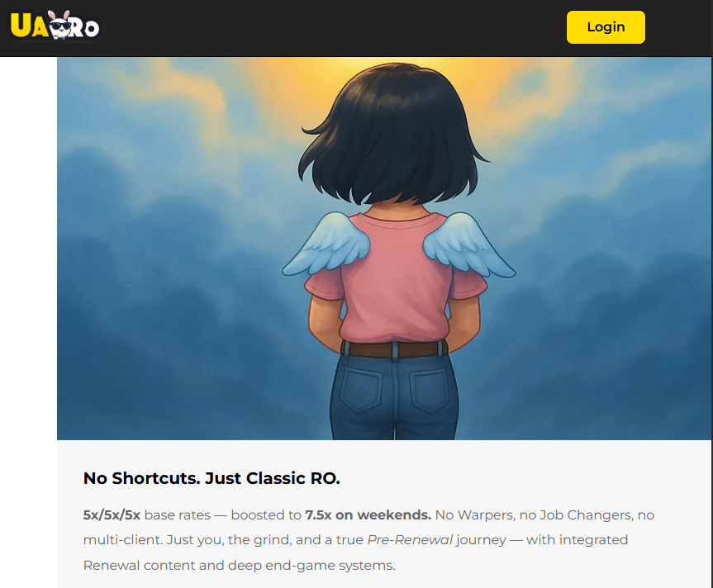
Task: Click the winged girl hero illustration
Action: tap(384, 248)
